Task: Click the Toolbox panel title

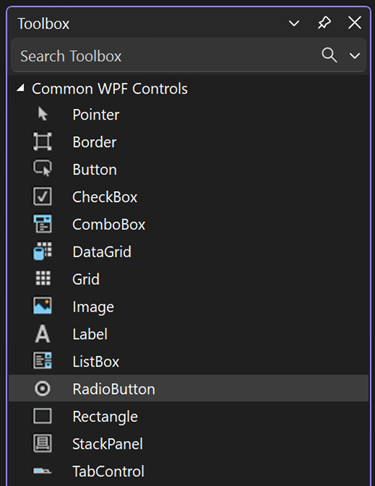Action: click(44, 24)
